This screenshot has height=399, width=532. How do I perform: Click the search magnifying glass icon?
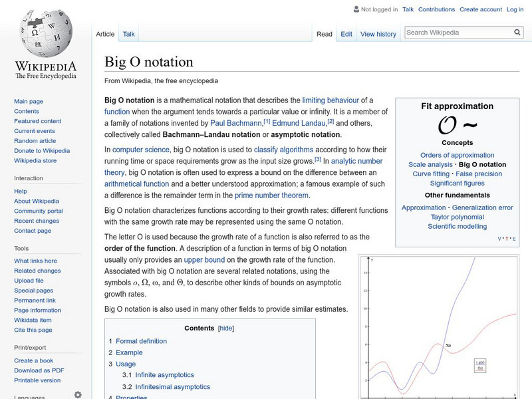click(x=517, y=31)
